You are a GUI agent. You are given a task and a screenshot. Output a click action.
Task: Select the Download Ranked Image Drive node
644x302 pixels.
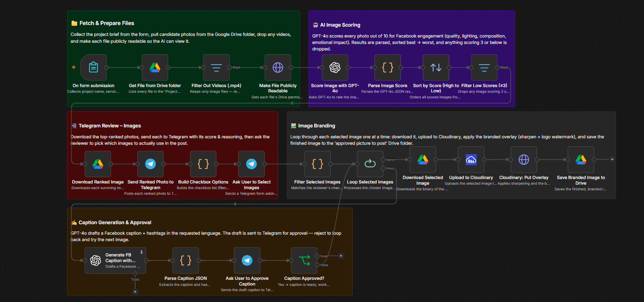(x=98, y=164)
